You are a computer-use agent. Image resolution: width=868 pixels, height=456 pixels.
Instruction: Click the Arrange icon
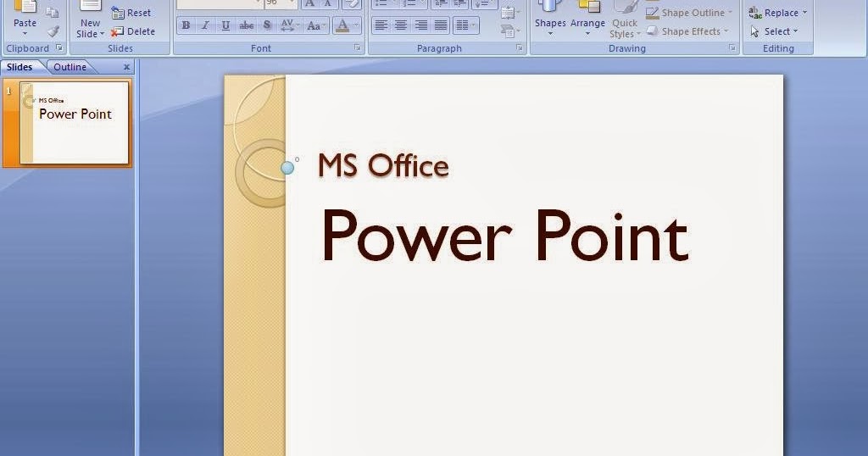[588, 7]
